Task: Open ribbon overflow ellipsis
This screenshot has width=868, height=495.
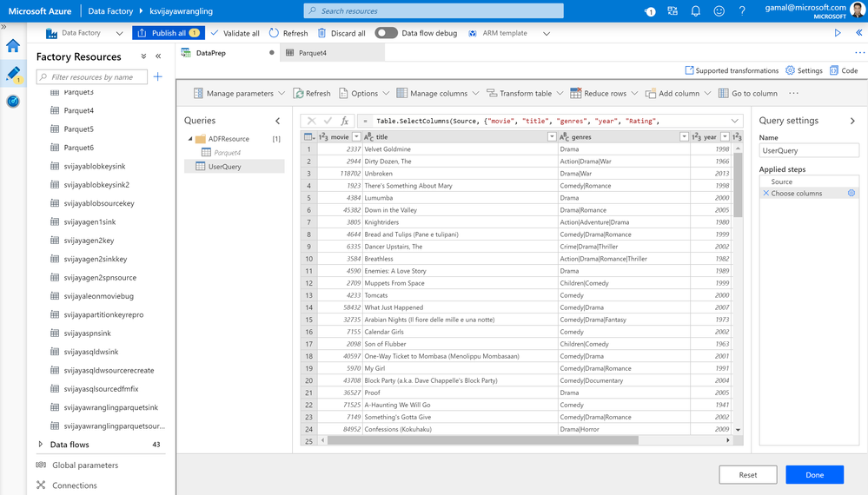Action: (x=794, y=94)
